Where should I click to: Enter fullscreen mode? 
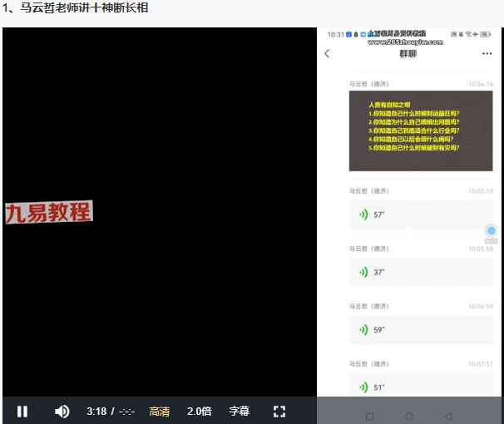click(279, 412)
